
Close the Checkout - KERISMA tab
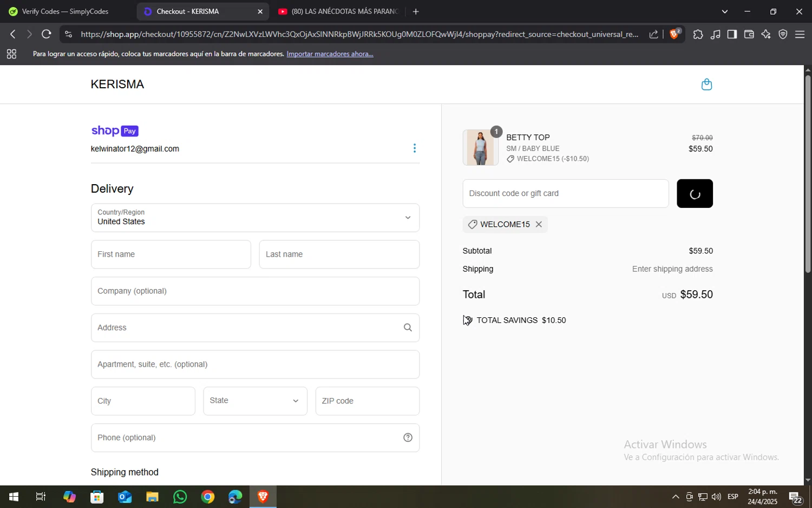click(x=260, y=11)
